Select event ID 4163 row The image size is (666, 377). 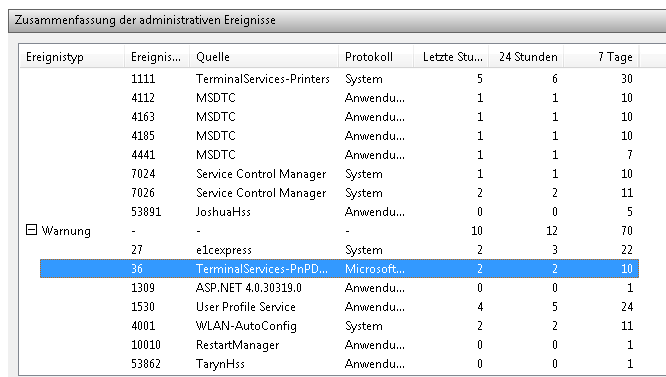pyautogui.click(x=339, y=117)
